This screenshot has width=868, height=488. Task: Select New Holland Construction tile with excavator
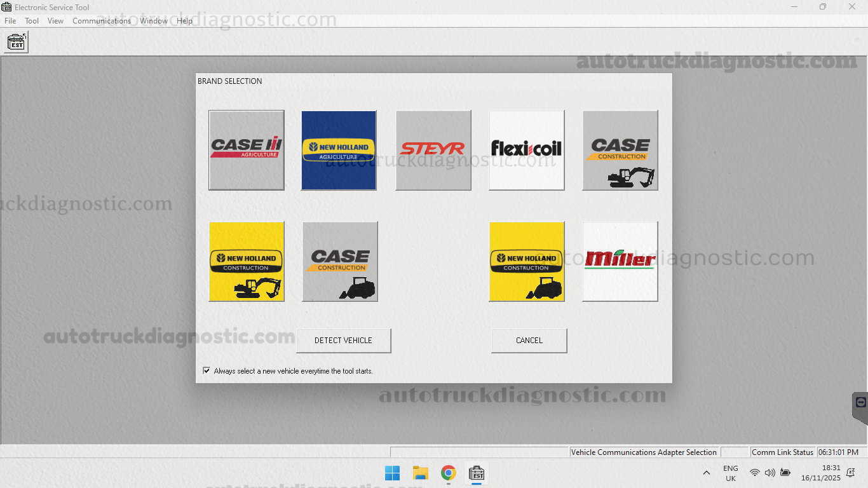tap(246, 261)
